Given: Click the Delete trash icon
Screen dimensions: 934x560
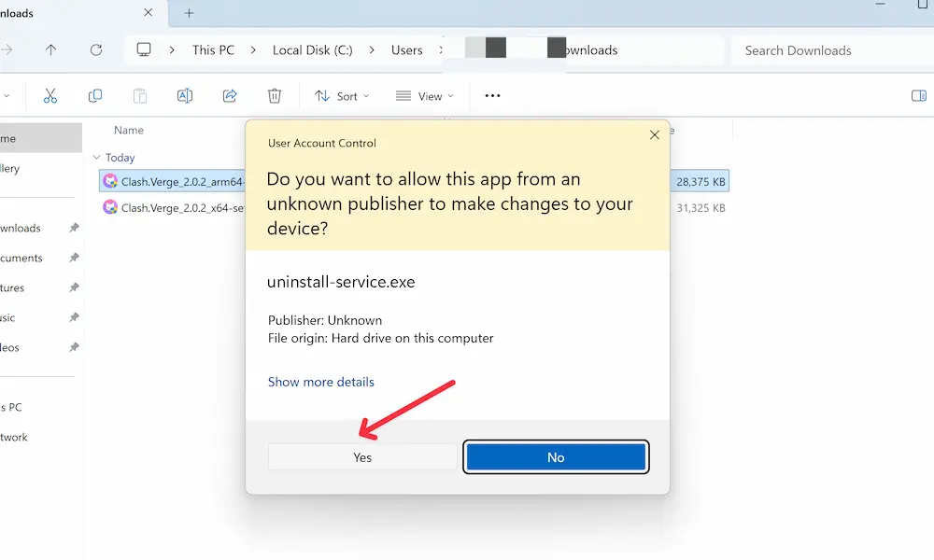Looking at the screenshot, I should [x=275, y=96].
